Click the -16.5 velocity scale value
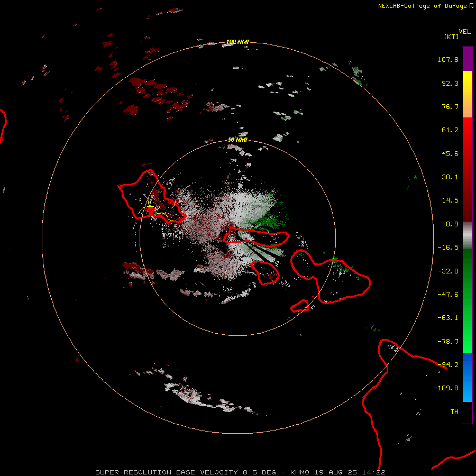This screenshot has width=476, height=476. (x=448, y=248)
